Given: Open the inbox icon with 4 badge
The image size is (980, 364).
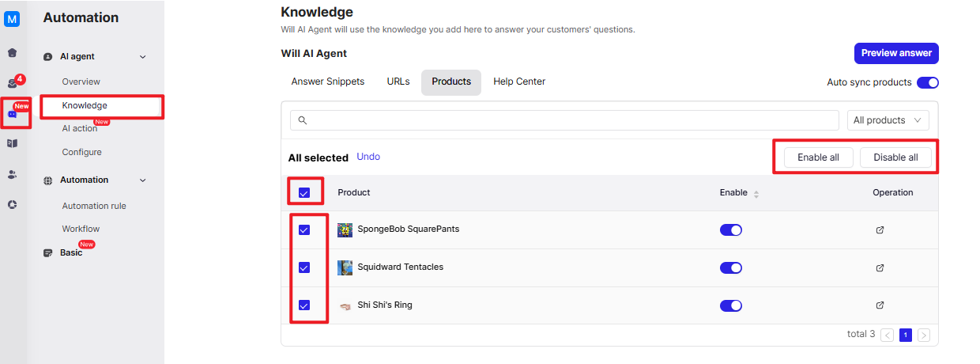Looking at the screenshot, I should [x=12, y=83].
